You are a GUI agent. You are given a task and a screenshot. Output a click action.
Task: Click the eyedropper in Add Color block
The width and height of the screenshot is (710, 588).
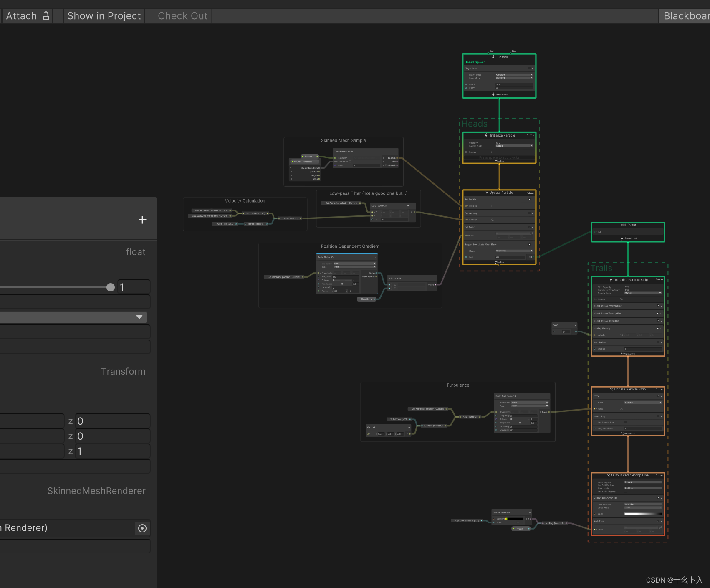660,528
